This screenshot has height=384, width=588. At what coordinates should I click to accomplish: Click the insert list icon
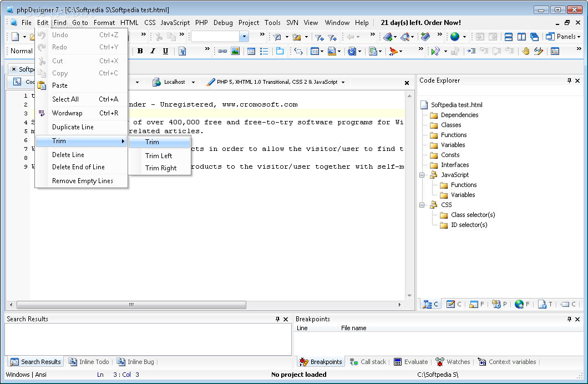[x=264, y=51]
